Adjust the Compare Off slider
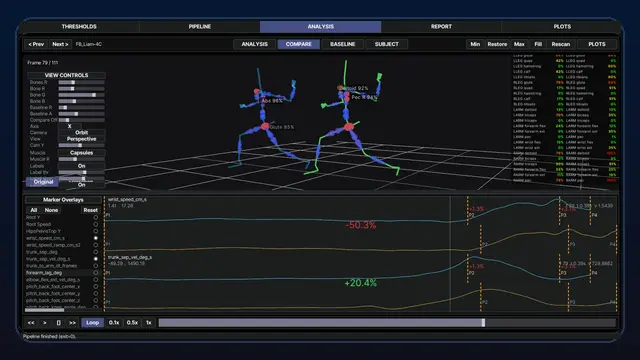640x360 pixels. pyautogui.click(x=81, y=120)
